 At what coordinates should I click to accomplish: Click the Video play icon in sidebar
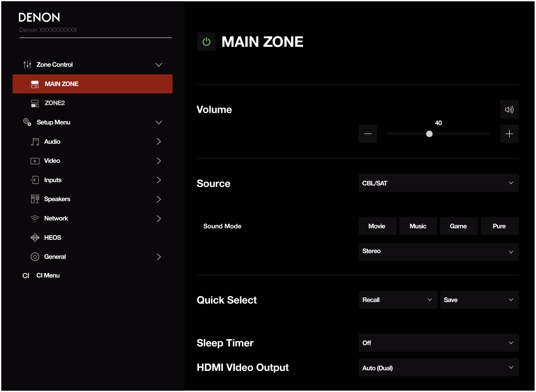tap(35, 161)
